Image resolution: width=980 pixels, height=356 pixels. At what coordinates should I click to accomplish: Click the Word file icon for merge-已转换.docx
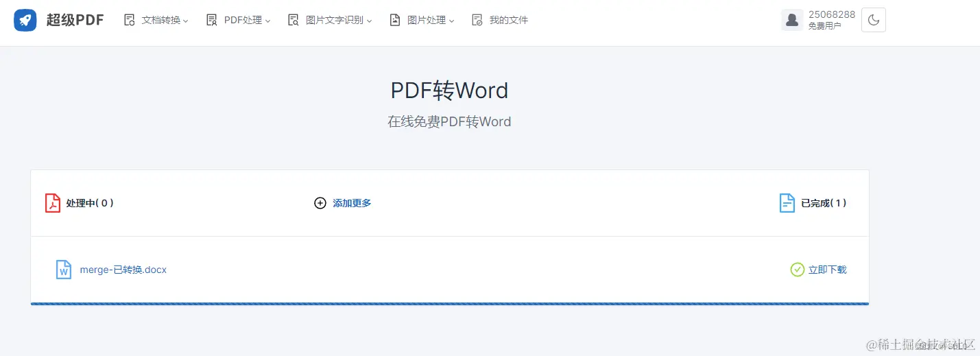coord(64,270)
